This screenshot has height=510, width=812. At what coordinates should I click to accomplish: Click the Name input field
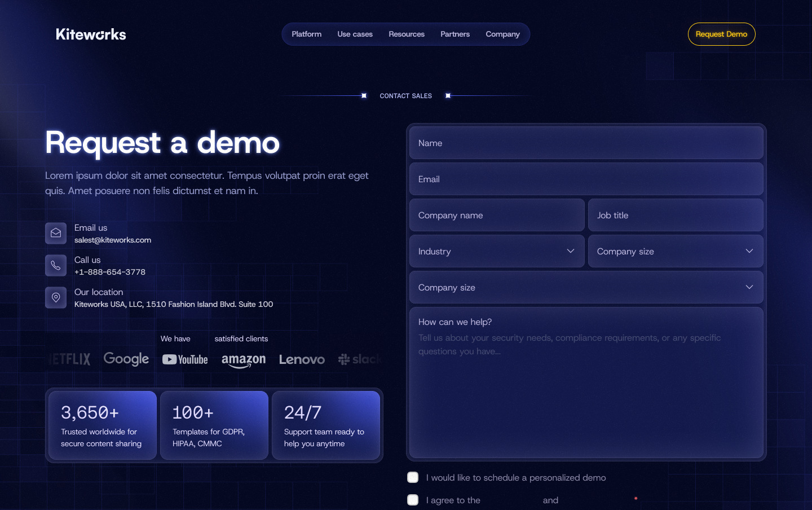[586, 143]
